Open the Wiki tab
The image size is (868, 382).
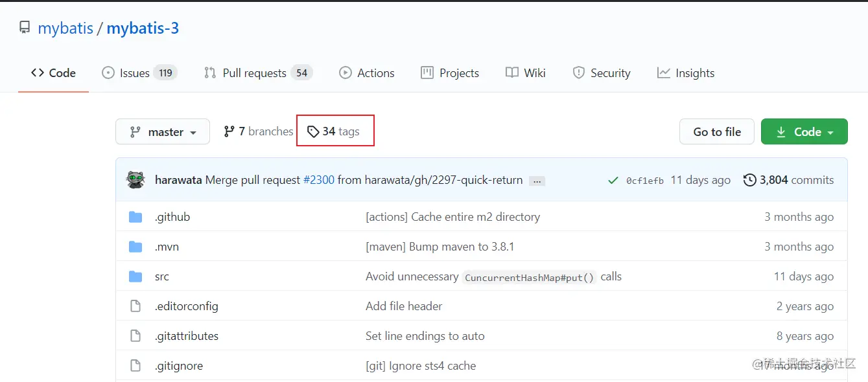[x=526, y=73]
